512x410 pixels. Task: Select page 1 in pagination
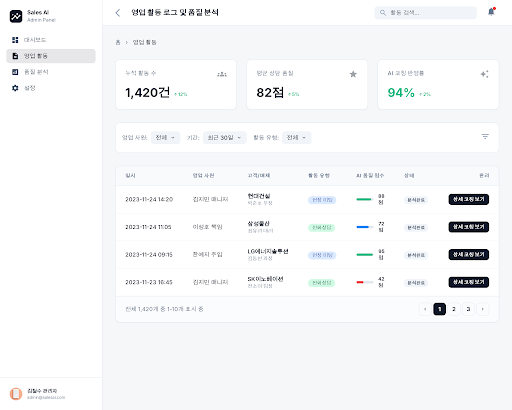(440, 309)
